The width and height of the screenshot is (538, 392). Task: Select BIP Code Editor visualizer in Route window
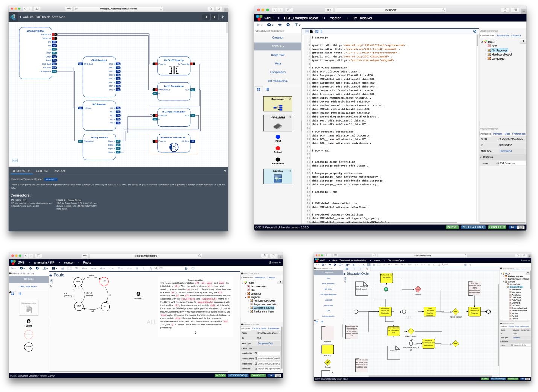tap(29, 287)
